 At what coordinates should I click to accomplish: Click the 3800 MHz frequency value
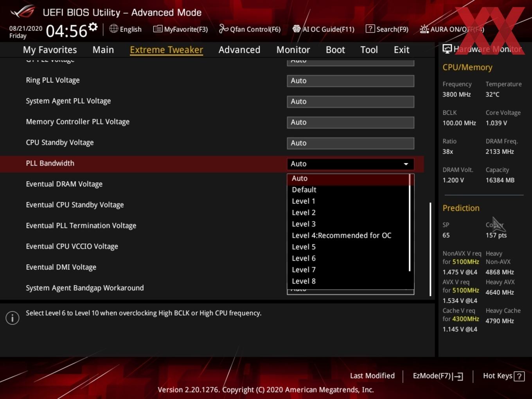457,94
